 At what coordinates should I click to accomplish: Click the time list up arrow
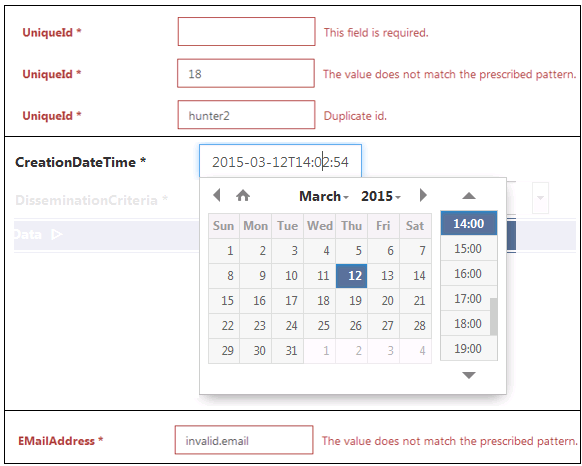pyautogui.click(x=469, y=195)
